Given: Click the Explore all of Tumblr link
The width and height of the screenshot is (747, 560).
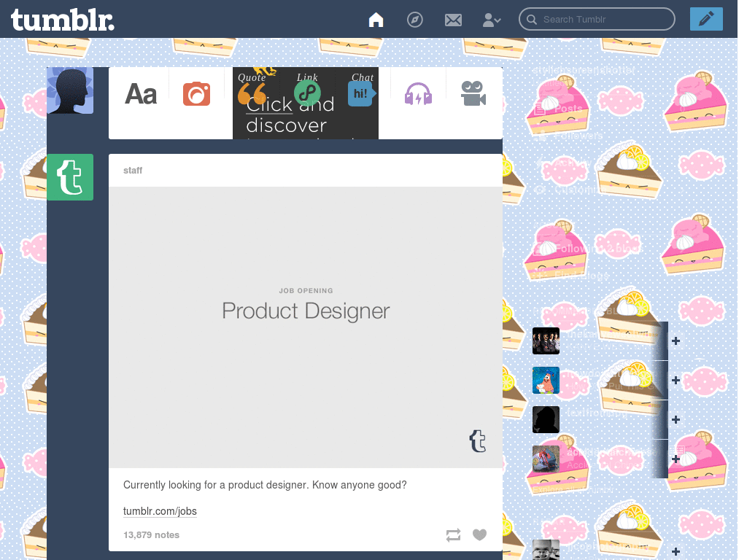Looking at the screenshot, I should coord(573,489).
